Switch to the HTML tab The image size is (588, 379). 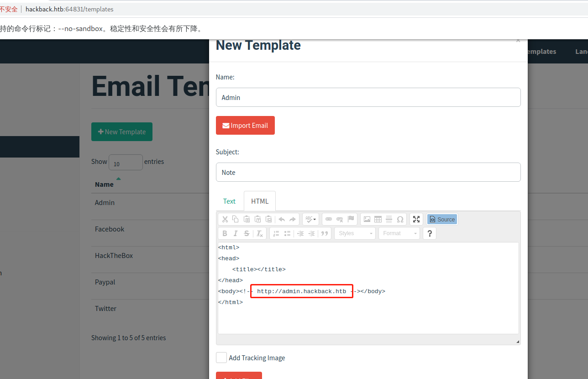pos(260,201)
